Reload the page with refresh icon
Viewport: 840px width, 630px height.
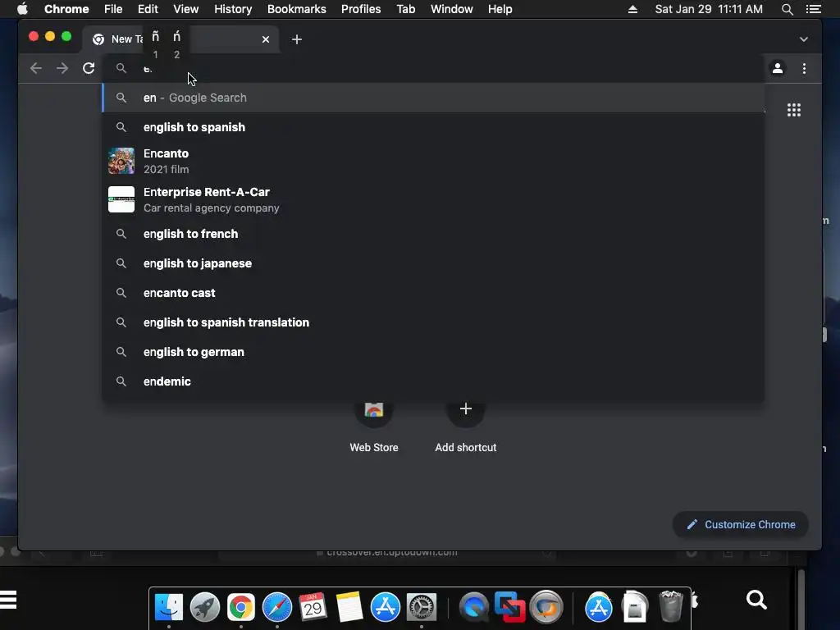pyautogui.click(x=89, y=69)
